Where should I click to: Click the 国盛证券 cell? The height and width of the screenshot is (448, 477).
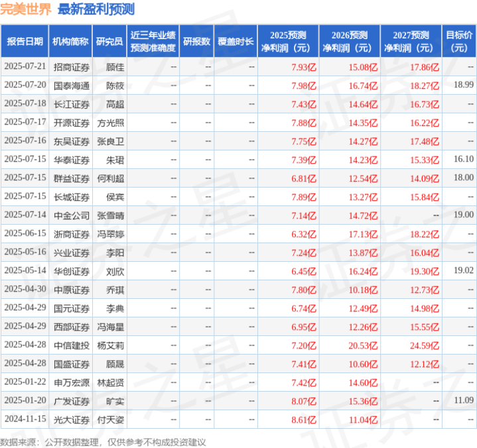72,364
